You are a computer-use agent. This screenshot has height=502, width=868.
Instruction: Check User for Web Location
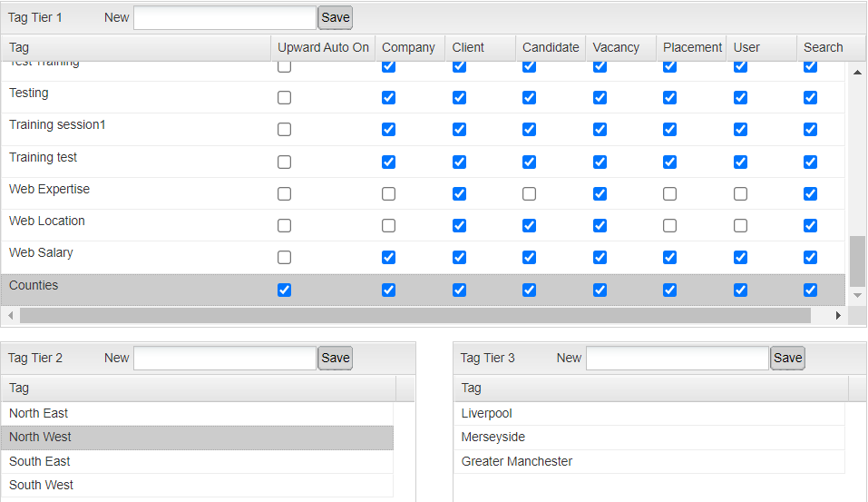(740, 225)
